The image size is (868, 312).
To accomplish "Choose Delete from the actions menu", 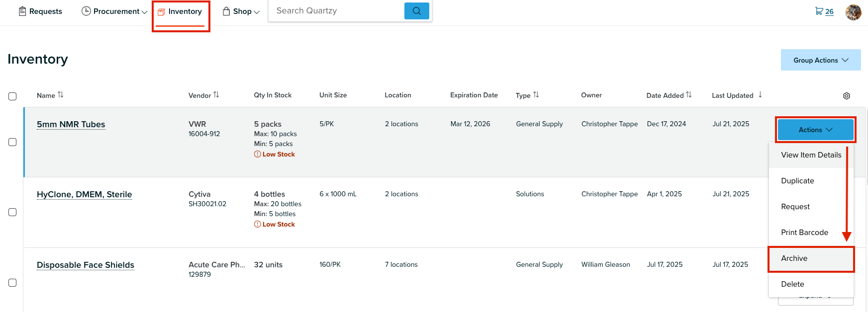I will tap(811, 284).
